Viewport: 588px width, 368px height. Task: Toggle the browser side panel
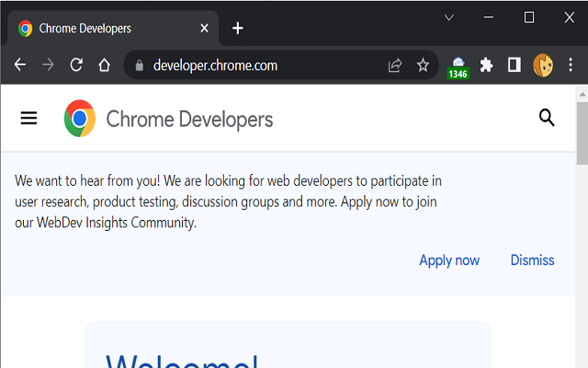coord(514,65)
